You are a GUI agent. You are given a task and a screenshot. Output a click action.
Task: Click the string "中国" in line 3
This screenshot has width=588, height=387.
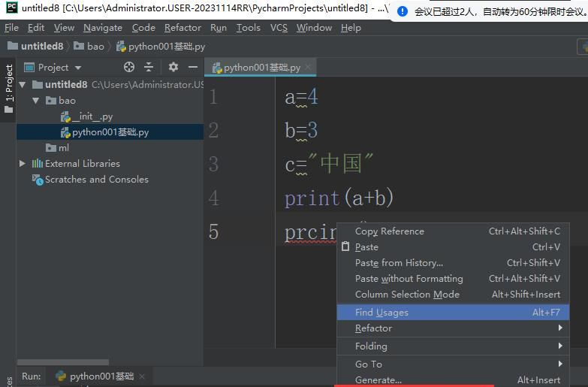340,163
